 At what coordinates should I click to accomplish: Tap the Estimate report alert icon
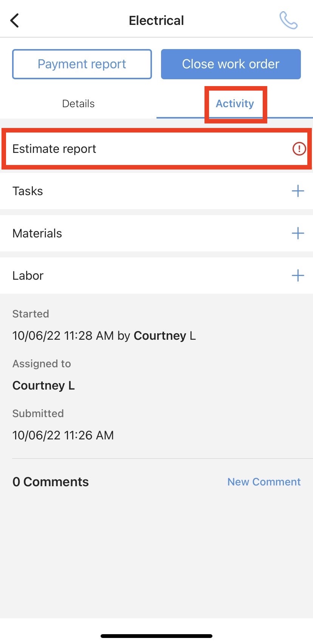coord(299,149)
